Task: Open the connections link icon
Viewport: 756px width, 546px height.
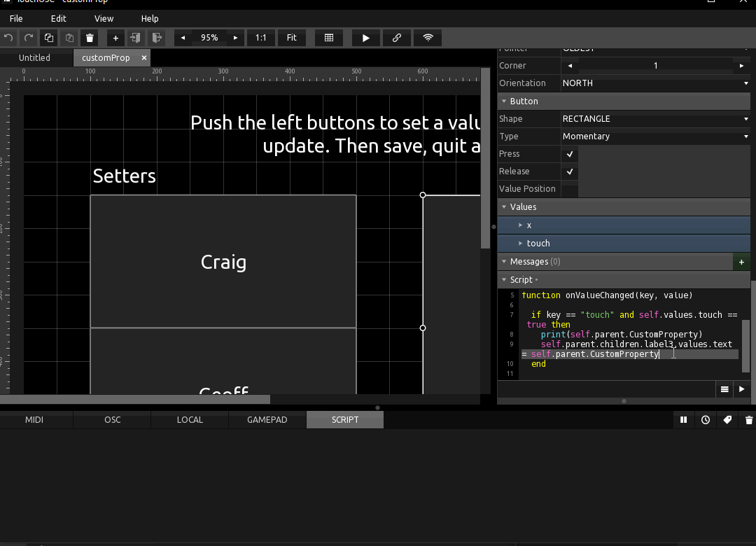Action: (x=397, y=38)
